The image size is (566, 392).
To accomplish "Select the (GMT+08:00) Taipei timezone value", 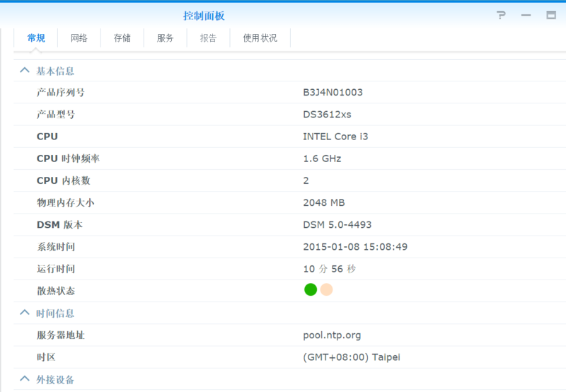I will 352,357.
